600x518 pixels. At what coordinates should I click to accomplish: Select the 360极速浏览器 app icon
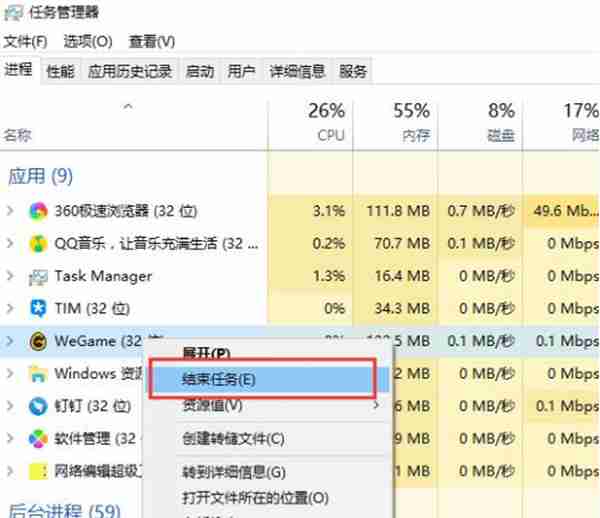tap(38, 211)
